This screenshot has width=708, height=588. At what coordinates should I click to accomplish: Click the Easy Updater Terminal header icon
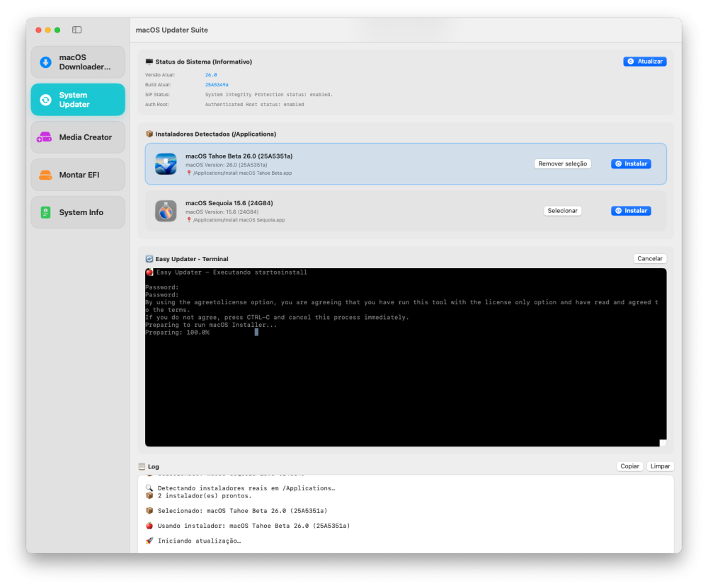(x=149, y=259)
